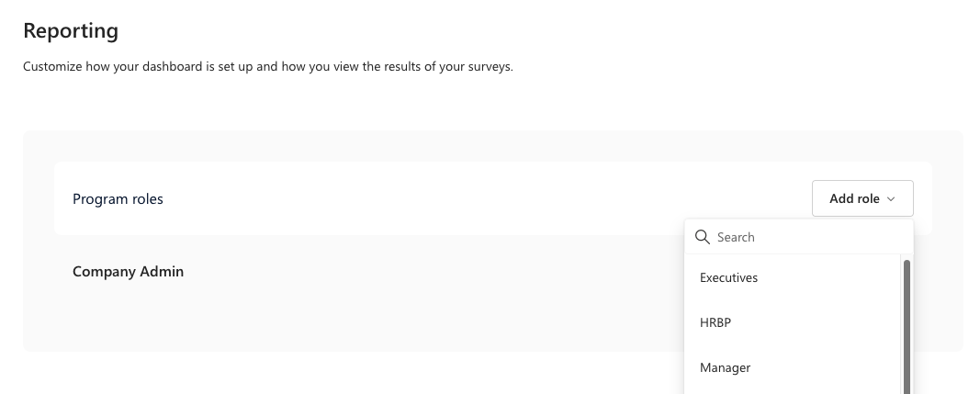Click the magnifying glass search icon
The height and width of the screenshot is (394, 980).
pos(703,237)
